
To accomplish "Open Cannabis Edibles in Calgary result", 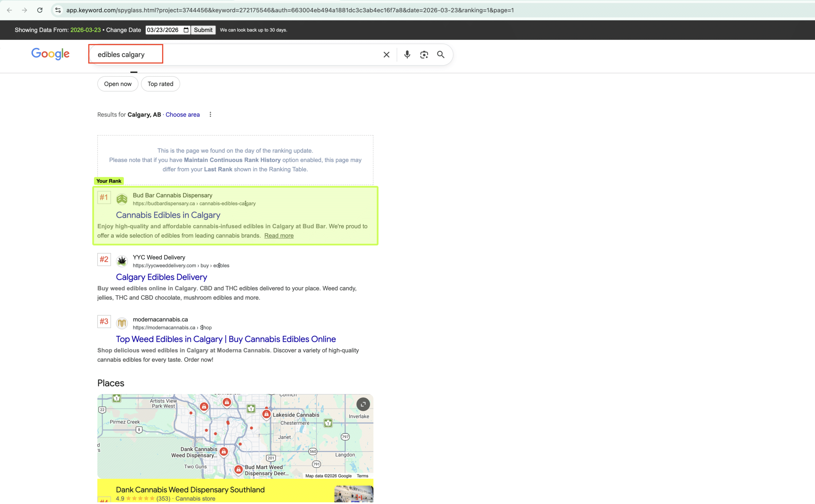I will (x=168, y=215).
